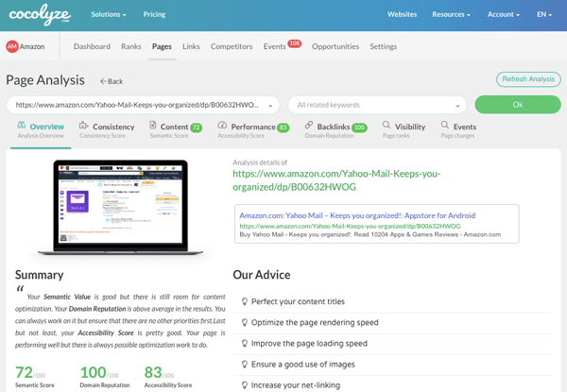Expand the All related keywords dropdown
Image resolution: width=567 pixels, height=392 pixels.
(377, 105)
